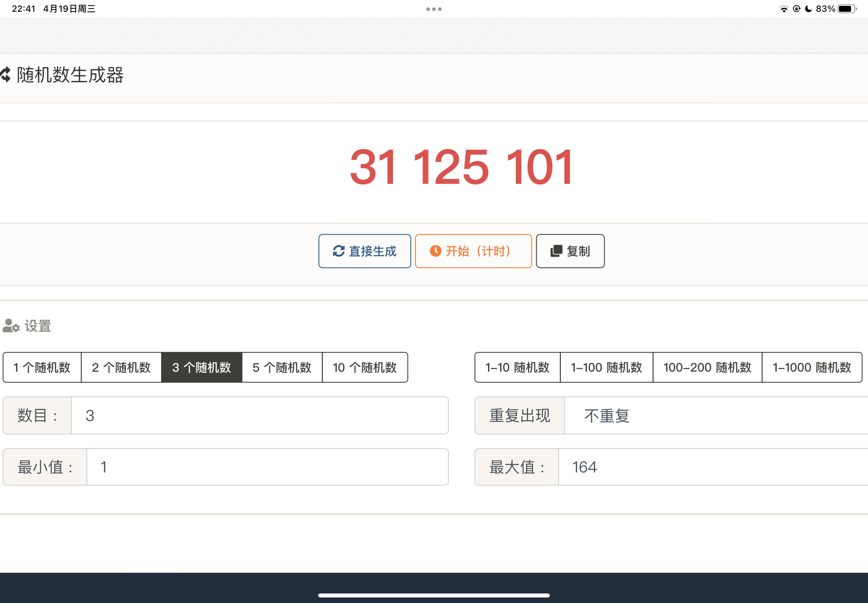Click the 重复出现 label

point(520,415)
